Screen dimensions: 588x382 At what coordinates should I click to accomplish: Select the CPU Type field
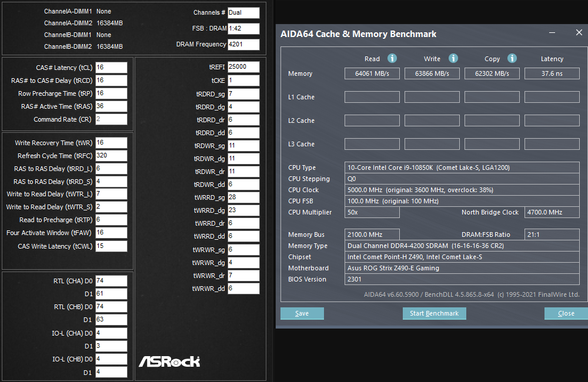(x=462, y=167)
